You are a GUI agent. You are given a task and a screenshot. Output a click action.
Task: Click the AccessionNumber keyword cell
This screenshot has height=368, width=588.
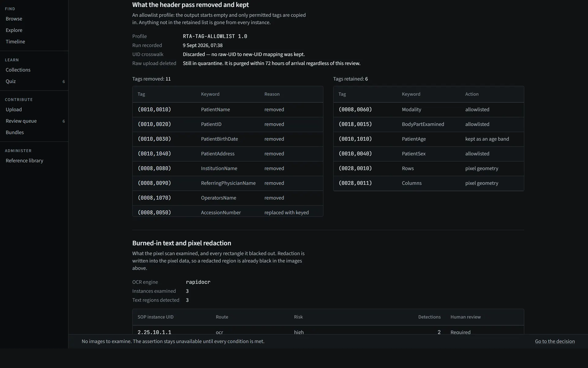tap(221, 213)
